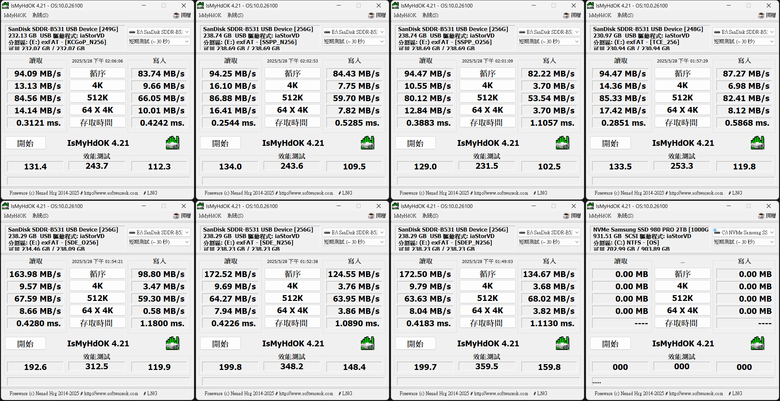Click progress bar in KCGoP_N256 window
Screen dimensions: 780x401
coord(98,181)
